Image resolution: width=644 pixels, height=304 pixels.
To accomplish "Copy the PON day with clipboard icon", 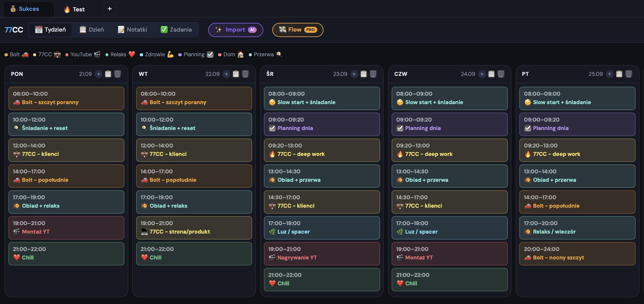I will [x=108, y=74].
